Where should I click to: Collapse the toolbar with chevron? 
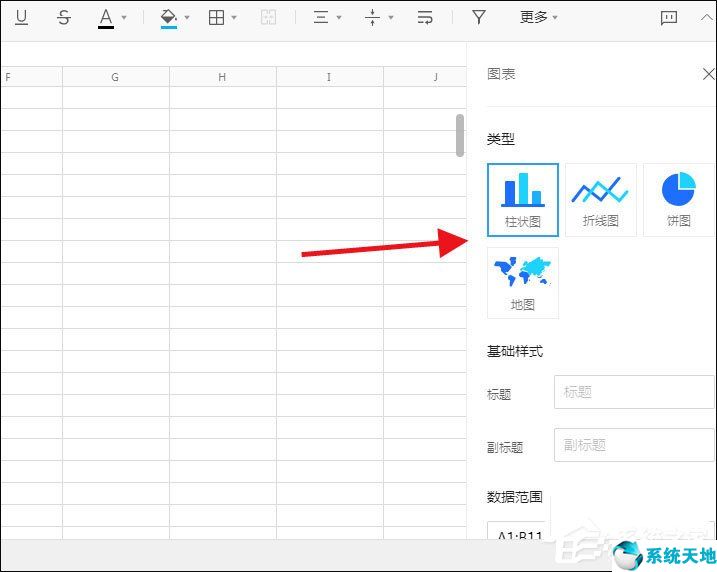click(x=707, y=17)
